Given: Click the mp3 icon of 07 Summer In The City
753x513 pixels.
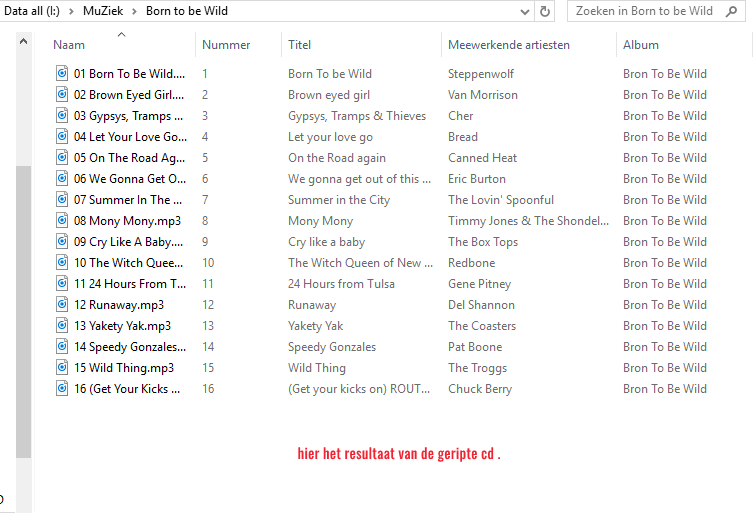Looking at the screenshot, I should (62, 199).
